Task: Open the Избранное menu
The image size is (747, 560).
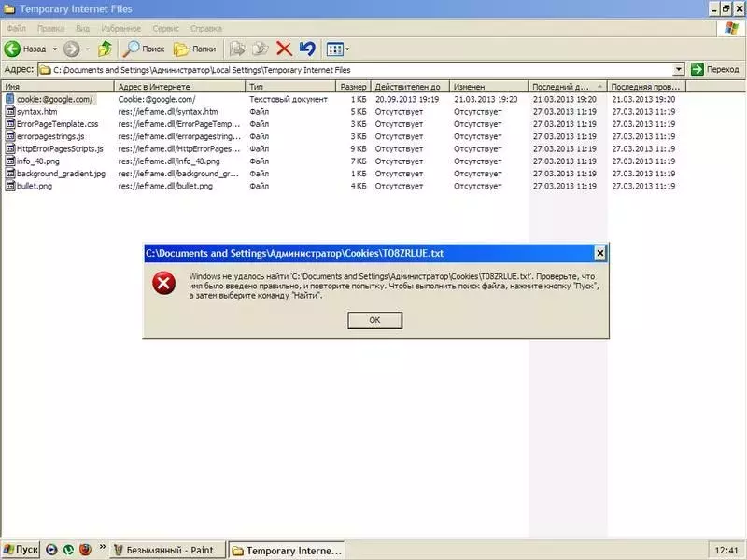Action: (121, 29)
